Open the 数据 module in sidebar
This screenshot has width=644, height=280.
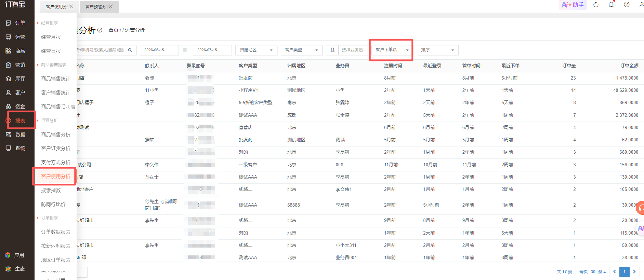coord(16,135)
